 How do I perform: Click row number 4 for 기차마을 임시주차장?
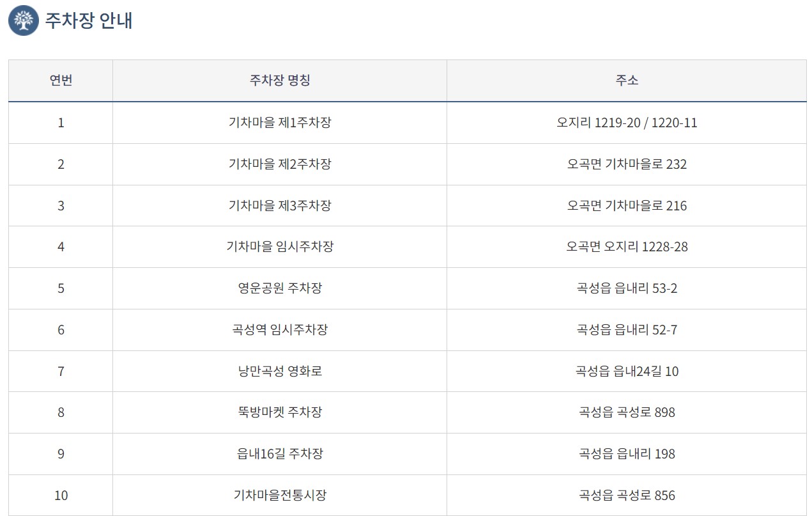click(61, 247)
